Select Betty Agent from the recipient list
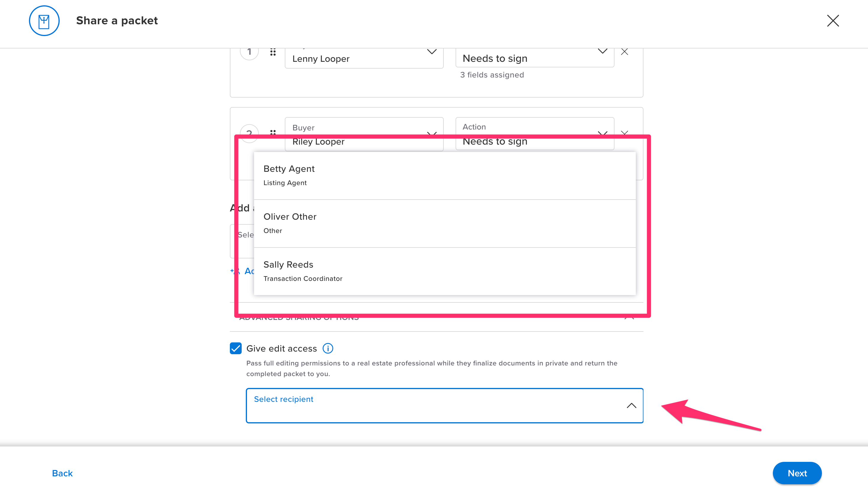Viewport: 868px width, 492px height. tap(444, 175)
